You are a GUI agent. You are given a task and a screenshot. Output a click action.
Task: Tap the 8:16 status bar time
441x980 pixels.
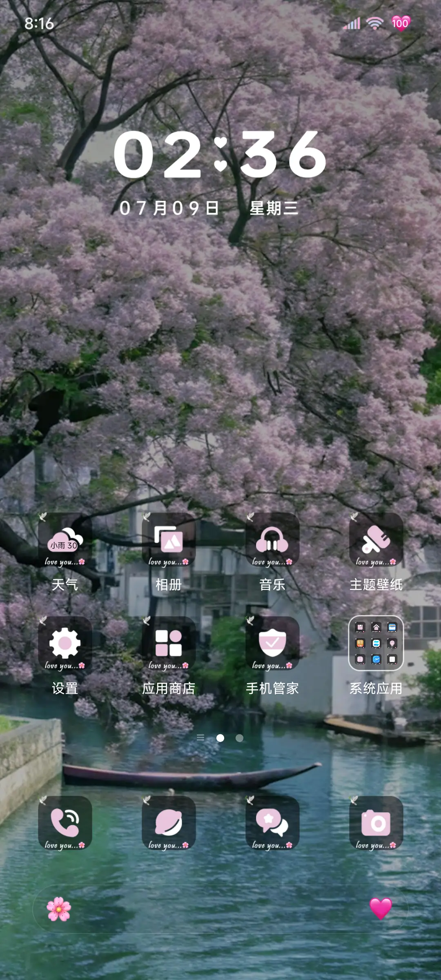pos(39,24)
